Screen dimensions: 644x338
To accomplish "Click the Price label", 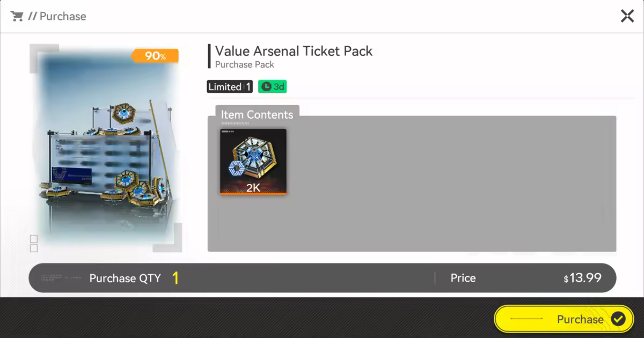I will click(x=463, y=278).
